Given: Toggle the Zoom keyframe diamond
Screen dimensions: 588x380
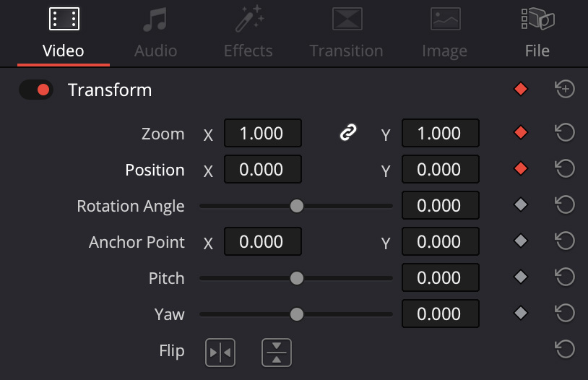Looking at the screenshot, I should [x=520, y=133].
